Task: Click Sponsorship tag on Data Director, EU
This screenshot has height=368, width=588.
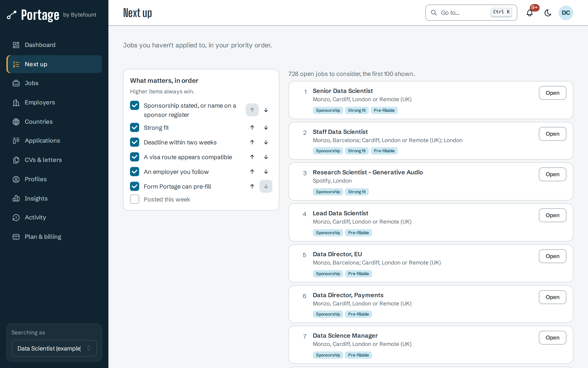Action: click(x=328, y=273)
